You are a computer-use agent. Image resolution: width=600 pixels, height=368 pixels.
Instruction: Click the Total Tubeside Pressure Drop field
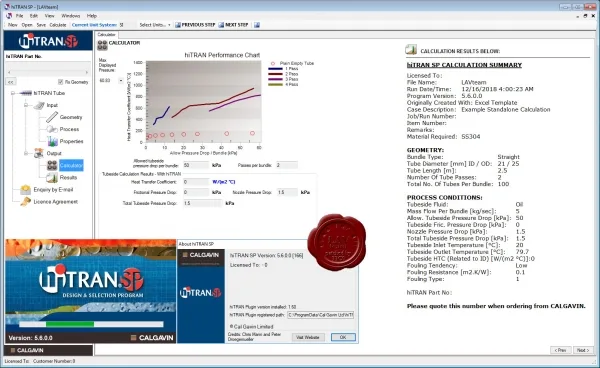coord(202,203)
